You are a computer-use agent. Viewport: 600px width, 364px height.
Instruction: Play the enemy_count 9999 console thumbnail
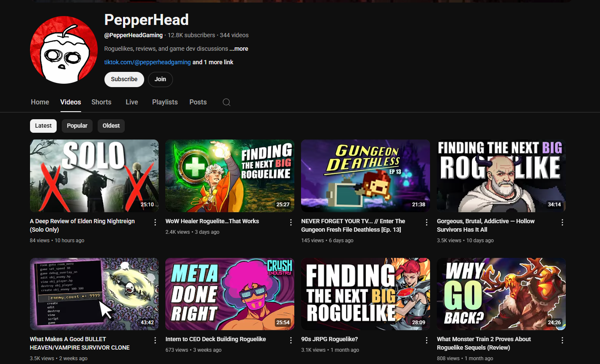click(94, 294)
